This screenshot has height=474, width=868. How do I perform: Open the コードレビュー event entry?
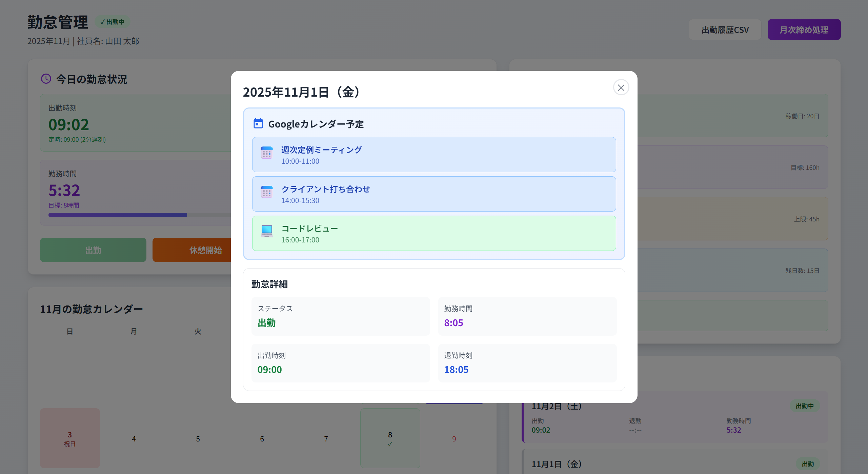tap(434, 233)
